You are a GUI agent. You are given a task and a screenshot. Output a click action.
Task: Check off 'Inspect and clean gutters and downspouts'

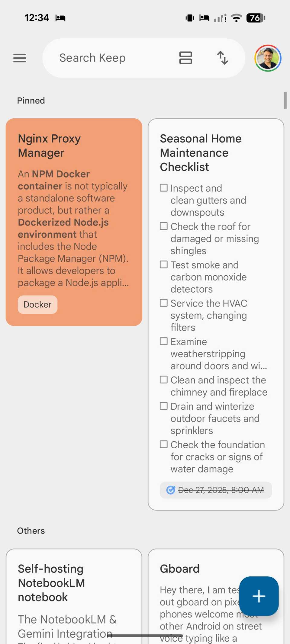coord(163,187)
